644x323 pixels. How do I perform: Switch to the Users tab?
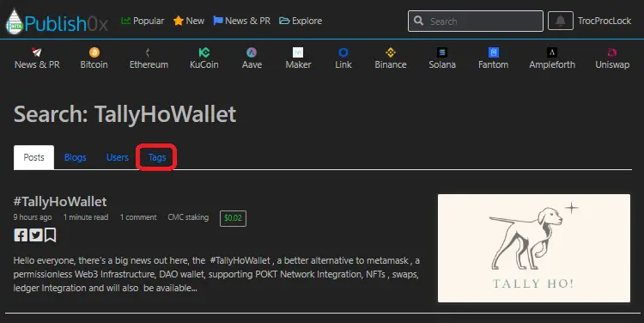[x=118, y=157]
